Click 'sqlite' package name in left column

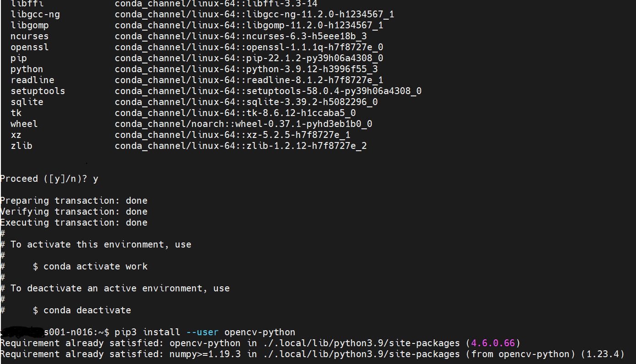pos(27,102)
